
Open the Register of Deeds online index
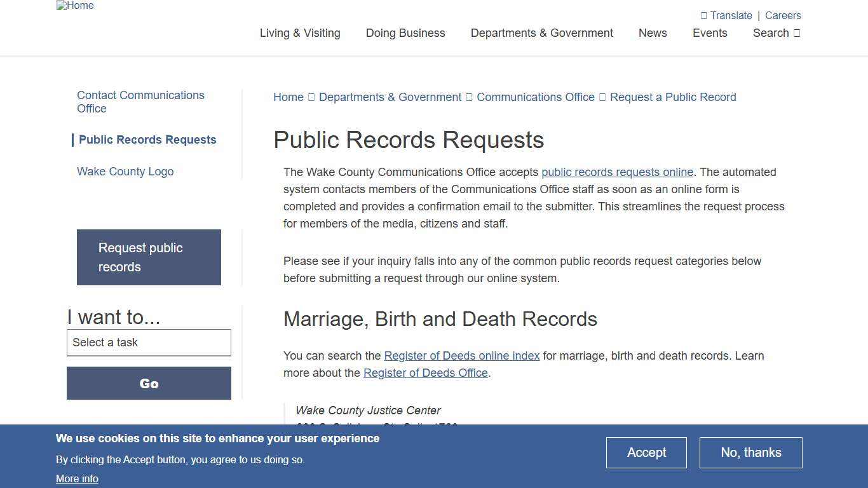462,356
